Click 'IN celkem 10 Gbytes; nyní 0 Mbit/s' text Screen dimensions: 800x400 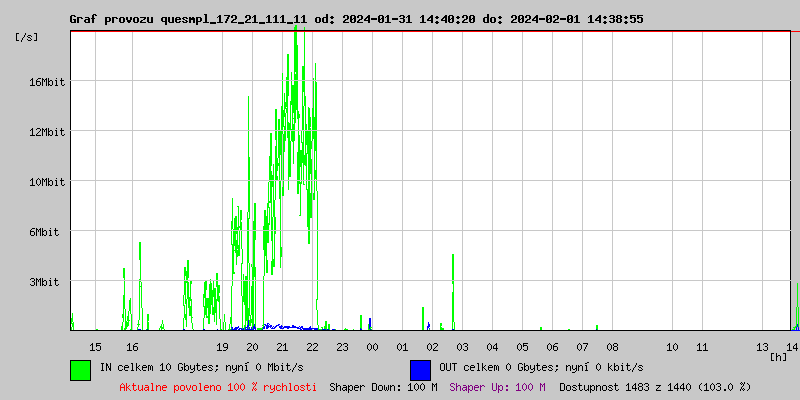click(x=202, y=367)
